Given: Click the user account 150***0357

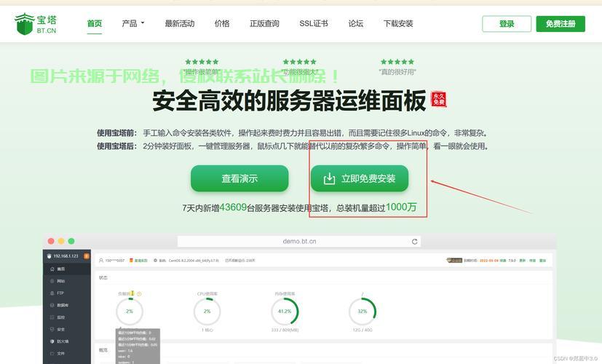Looking at the screenshot, I should [111, 261].
